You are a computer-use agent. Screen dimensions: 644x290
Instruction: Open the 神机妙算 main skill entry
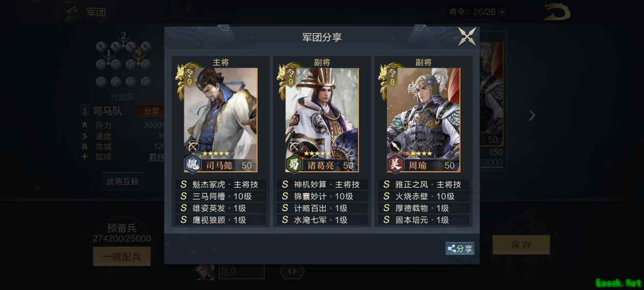pos(322,184)
